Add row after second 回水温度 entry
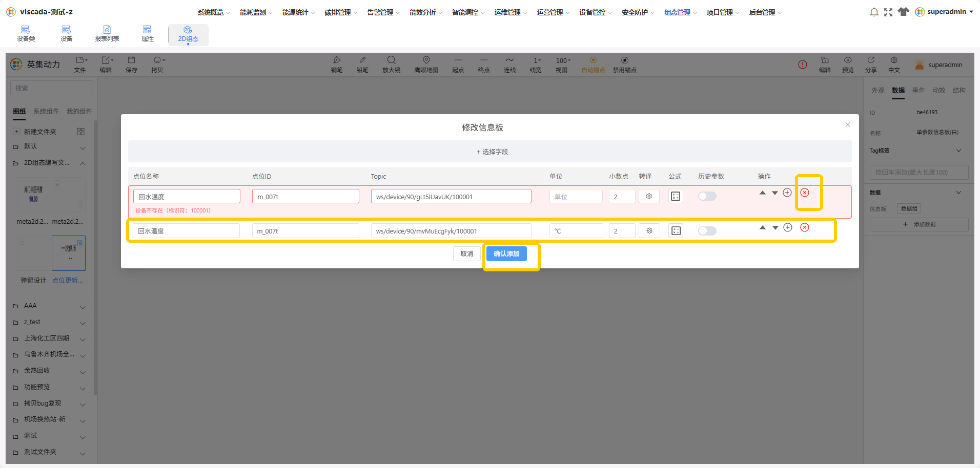The height and width of the screenshot is (468, 980). [x=788, y=227]
